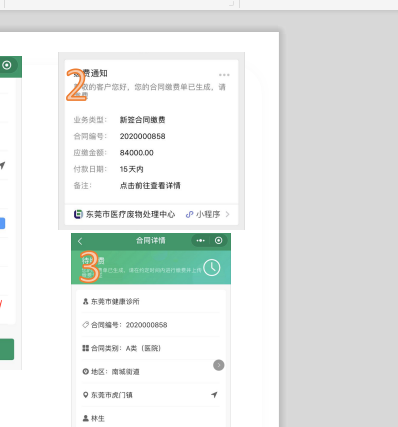Click the 东莞市虎门镇 address text
The image size is (398, 427).
click(x=112, y=395)
